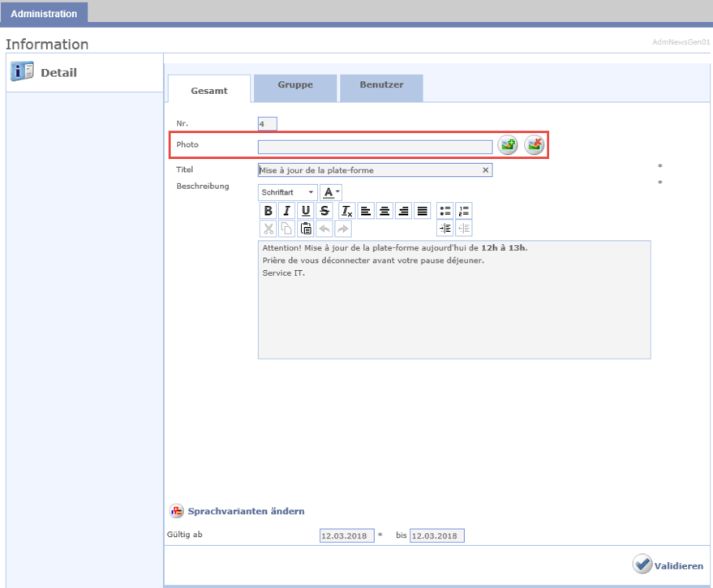Toggle bold formatting in the editor
713x588 pixels.
coord(268,211)
